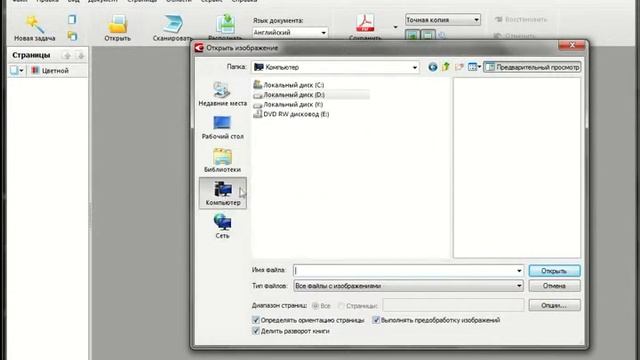Click the second layout icon under Точная копия
This screenshot has height=360, width=640.
point(427,36)
